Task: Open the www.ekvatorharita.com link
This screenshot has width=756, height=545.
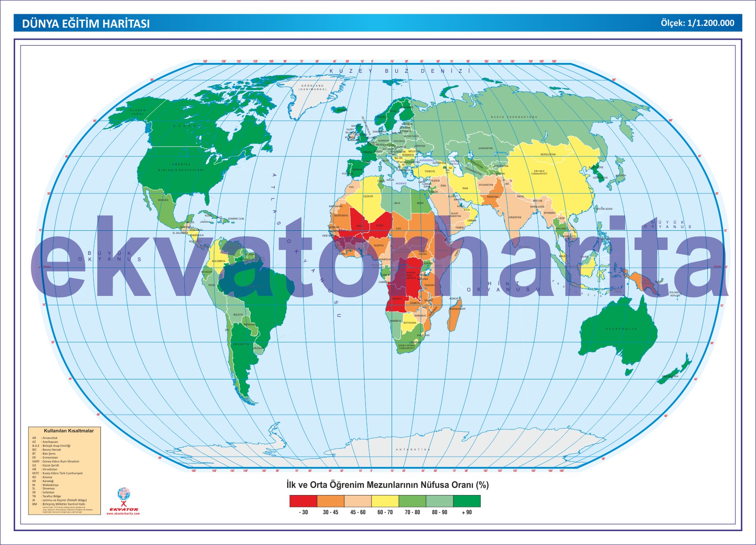Action: pyautogui.click(x=123, y=513)
